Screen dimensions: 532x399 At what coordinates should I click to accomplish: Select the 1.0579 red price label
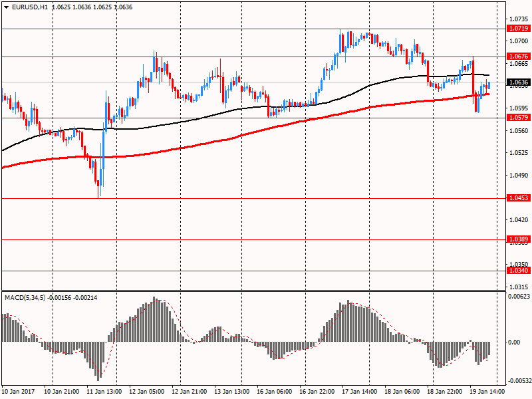point(518,118)
